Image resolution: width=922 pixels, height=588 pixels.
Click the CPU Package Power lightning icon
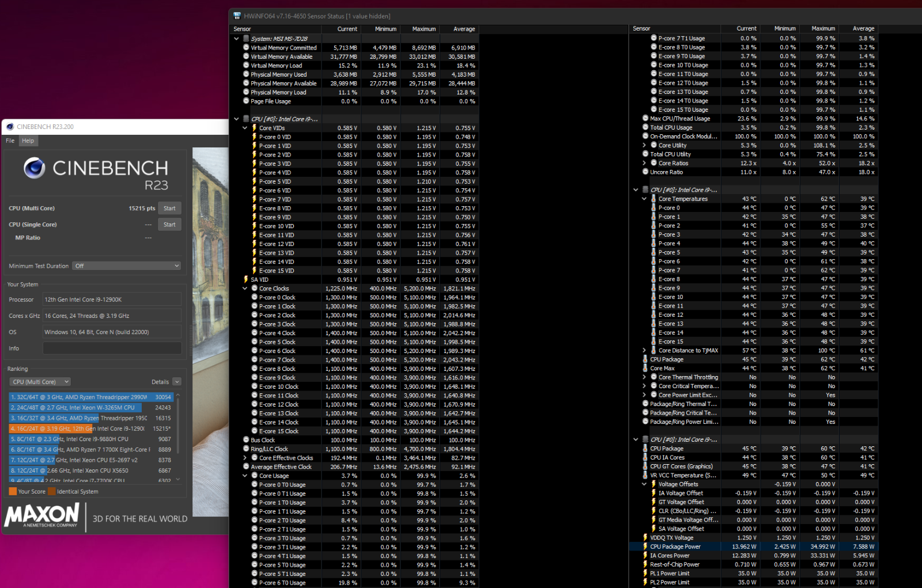[645, 547]
